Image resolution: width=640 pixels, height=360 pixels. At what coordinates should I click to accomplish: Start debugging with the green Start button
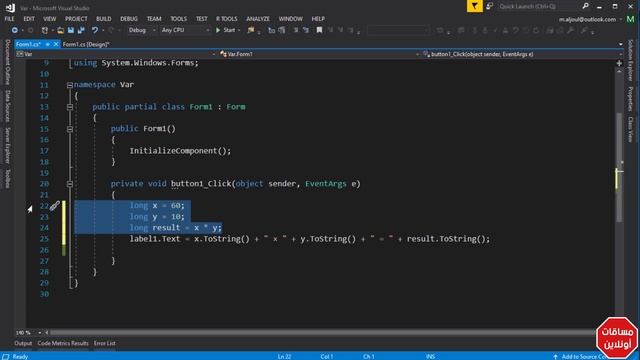pyautogui.click(x=226, y=30)
